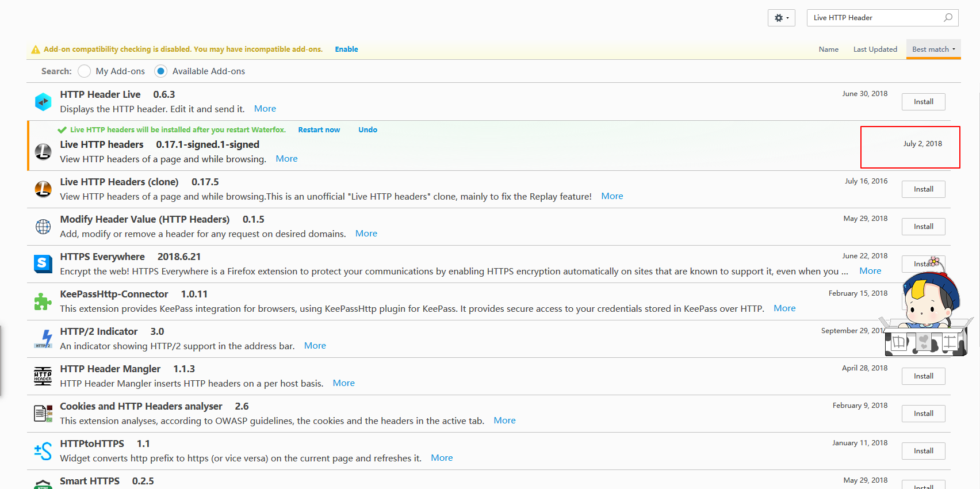Viewport: 980px width, 489px height.
Task: Click the Smart HTTPS add-on icon
Action: click(x=43, y=484)
